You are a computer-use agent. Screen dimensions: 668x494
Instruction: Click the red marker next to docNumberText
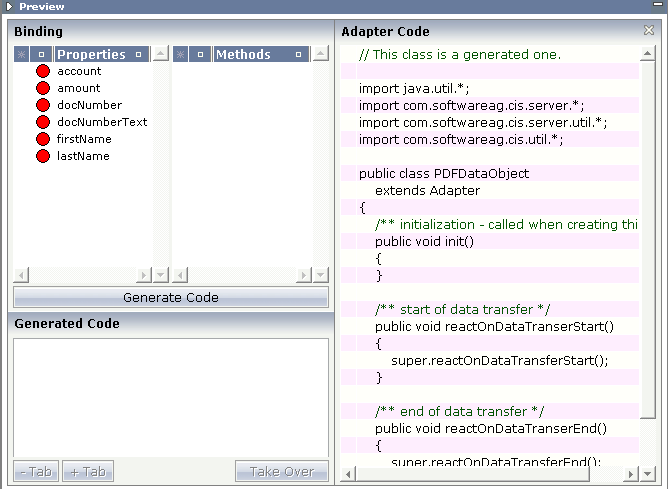pos(43,122)
